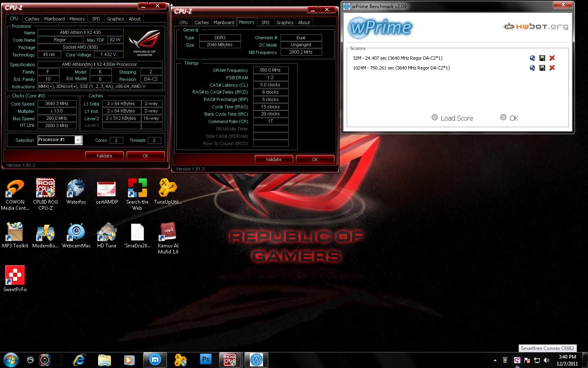This screenshot has height=368, width=588.
Task: Open the MP3 Toolkit desktop shortcut
Action: pyautogui.click(x=15, y=236)
